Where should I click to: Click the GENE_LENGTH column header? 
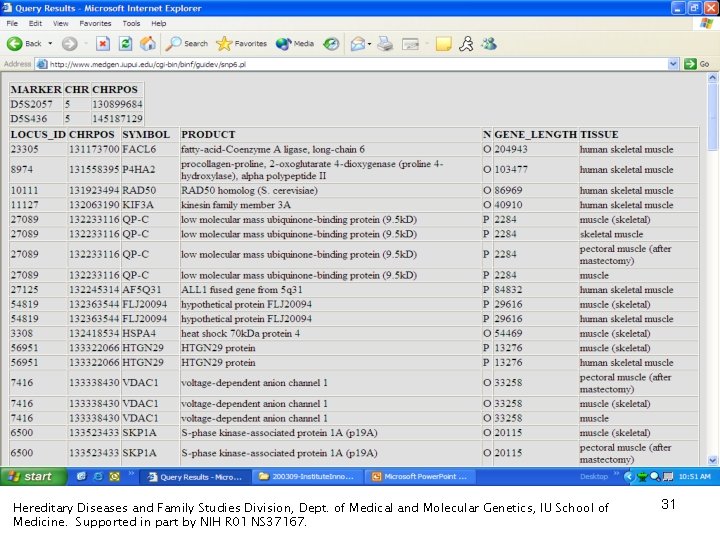pyautogui.click(x=535, y=135)
